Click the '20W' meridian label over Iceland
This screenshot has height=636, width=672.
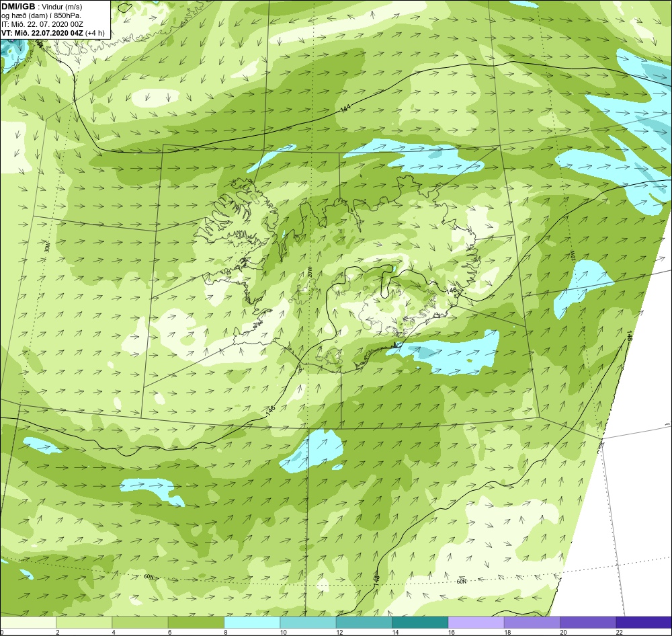coord(309,272)
